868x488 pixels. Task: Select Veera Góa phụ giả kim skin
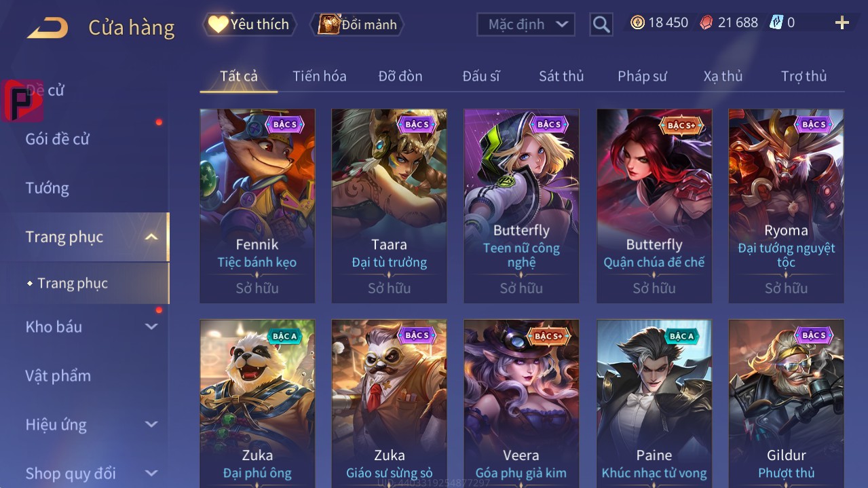pyautogui.click(x=521, y=404)
